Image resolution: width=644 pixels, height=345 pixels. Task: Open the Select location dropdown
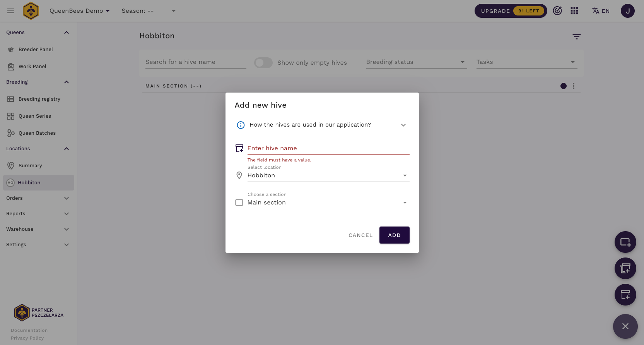[x=328, y=175]
